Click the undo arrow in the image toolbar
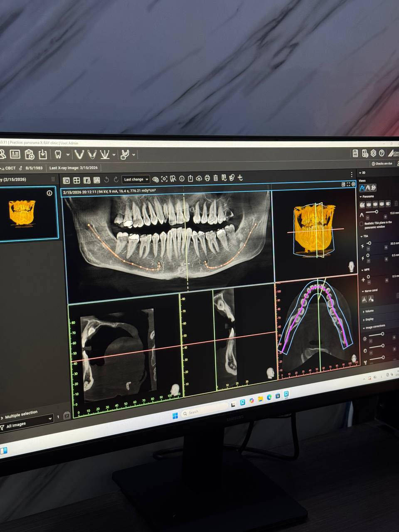The height and width of the screenshot is (532, 399). (106, 180)
